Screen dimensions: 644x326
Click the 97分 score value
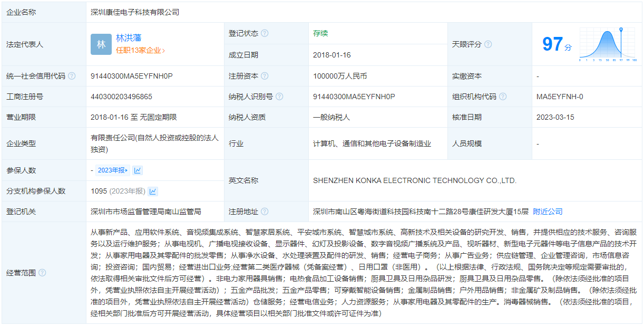pyautogui.click(x=557, y=44)
